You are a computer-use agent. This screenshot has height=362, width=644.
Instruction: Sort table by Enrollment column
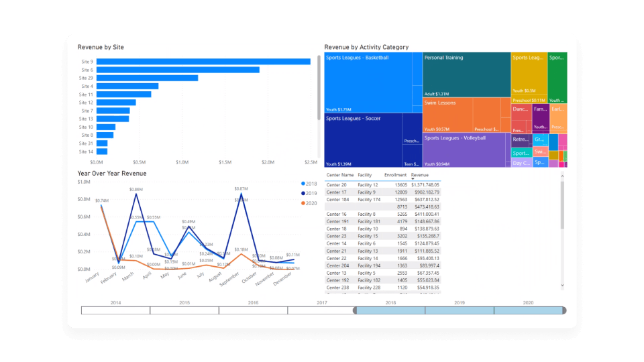tap(395, 175)
